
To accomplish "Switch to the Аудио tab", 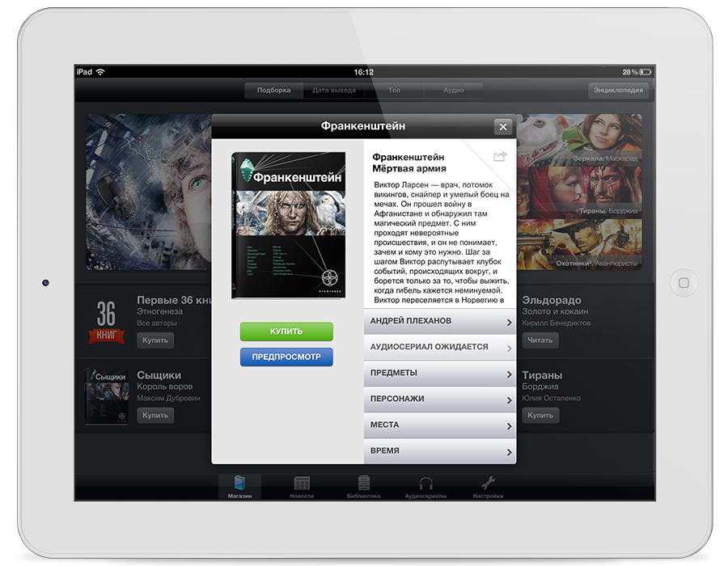I will pyautogui.click(x=453, y=91).
